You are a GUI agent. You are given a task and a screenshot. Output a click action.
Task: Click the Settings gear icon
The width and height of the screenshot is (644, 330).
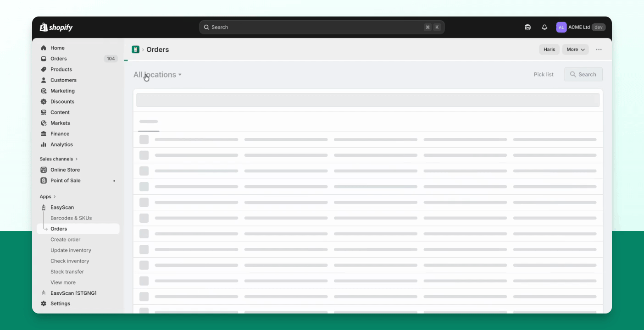coord(44,303)
